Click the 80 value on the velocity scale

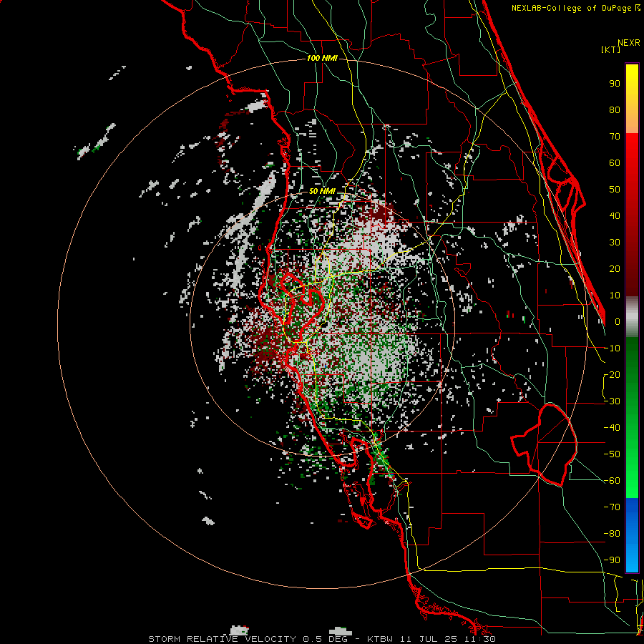(615, 110)
